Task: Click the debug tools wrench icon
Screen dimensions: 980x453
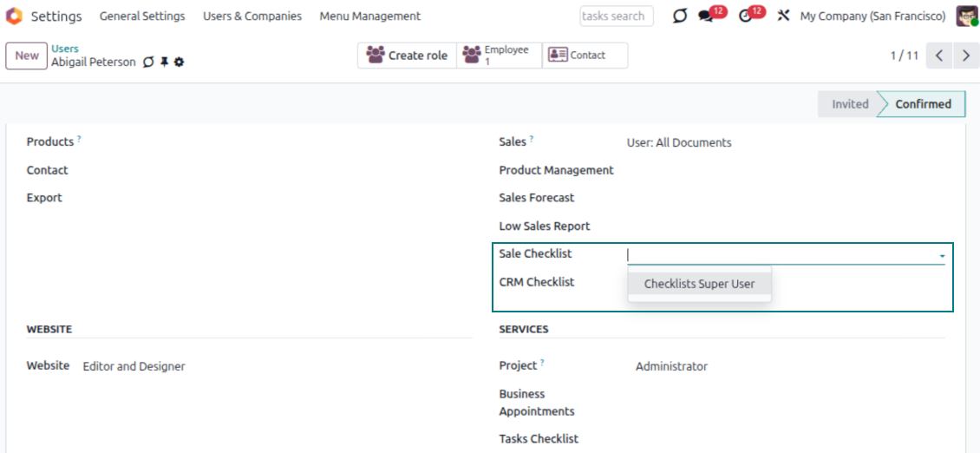Action: tap(783, 16)
